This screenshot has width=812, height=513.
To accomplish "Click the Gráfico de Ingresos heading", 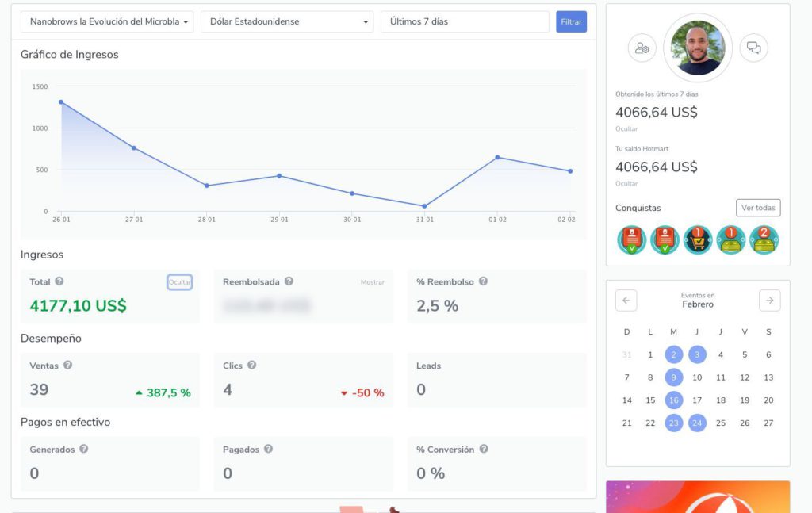I will pos(70,55).
